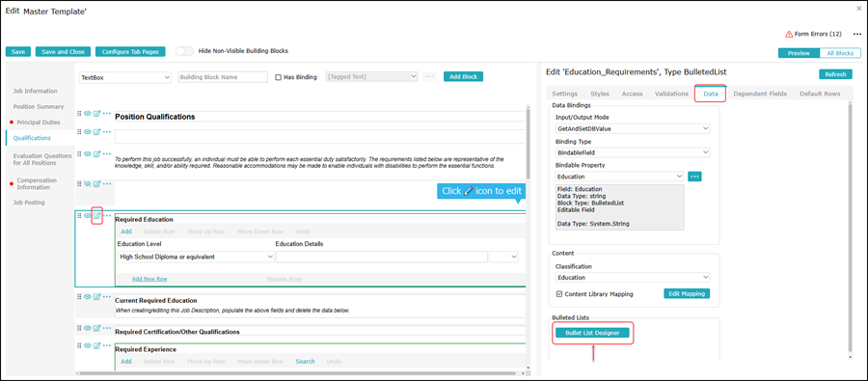Open Binding Type BindableField dropdown
Viewport: 868px width, 381px height.
[x=632, y=151]
